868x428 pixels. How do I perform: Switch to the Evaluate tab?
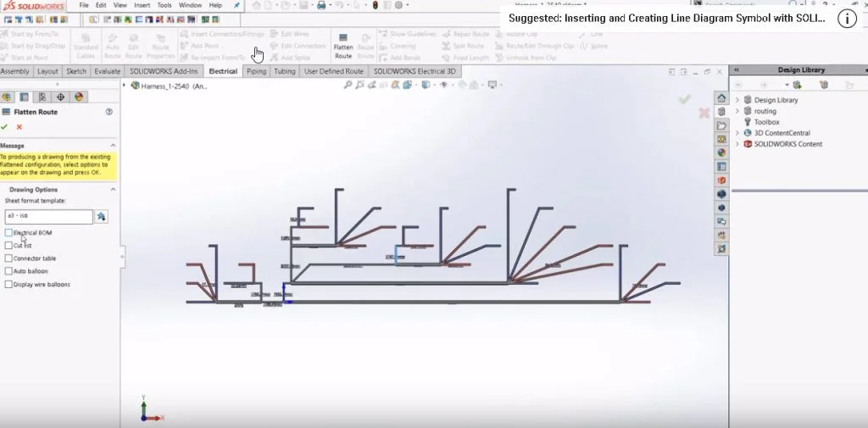tap(107, 71)
